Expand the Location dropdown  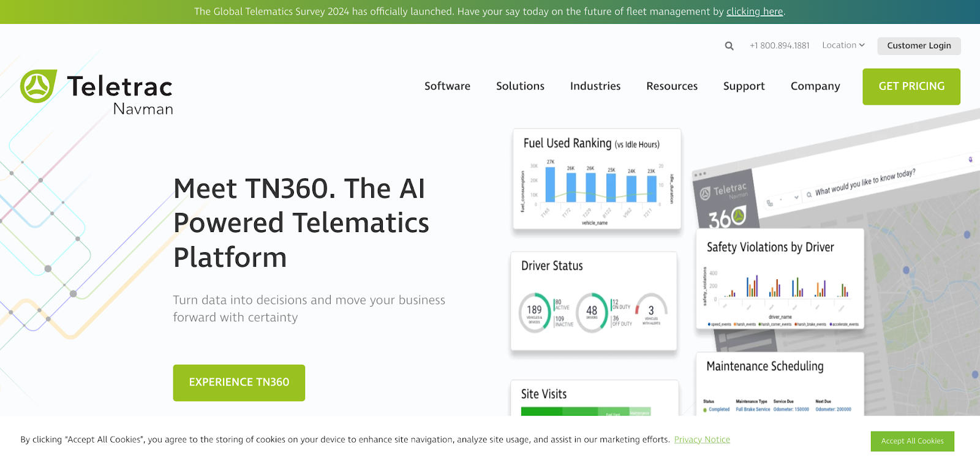(x=843, y=45)
